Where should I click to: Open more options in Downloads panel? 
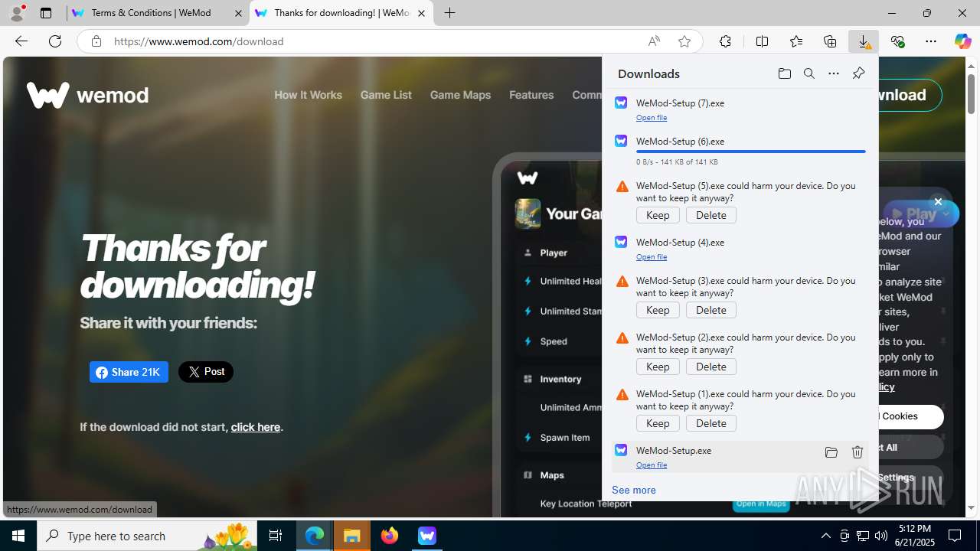tap(833, 73)
